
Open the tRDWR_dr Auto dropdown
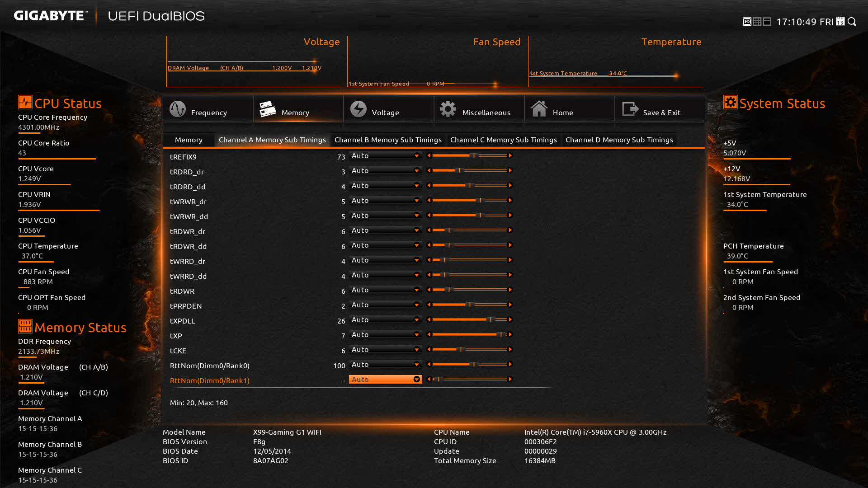tap(385, 230)
